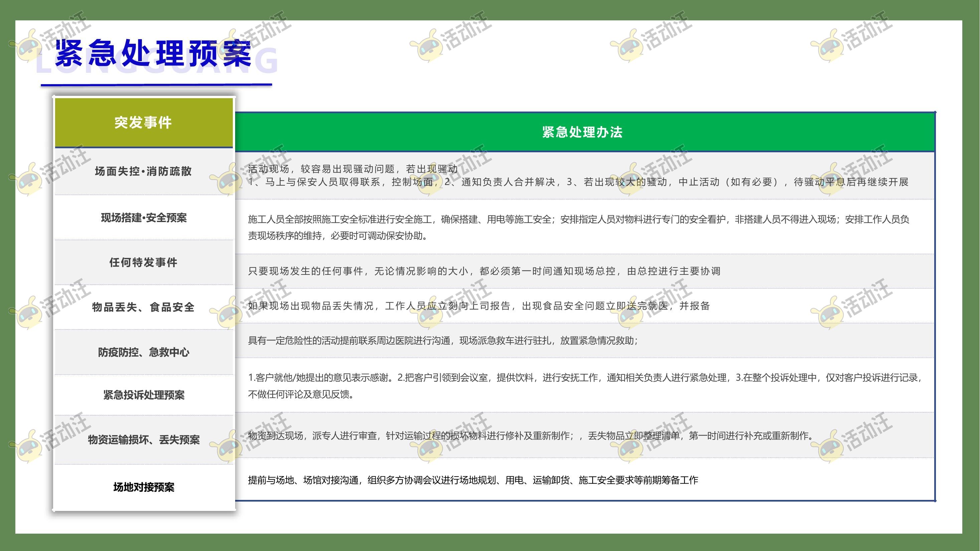Click the text starting 施工人员全部按照施工安全标准

(578, 219)
